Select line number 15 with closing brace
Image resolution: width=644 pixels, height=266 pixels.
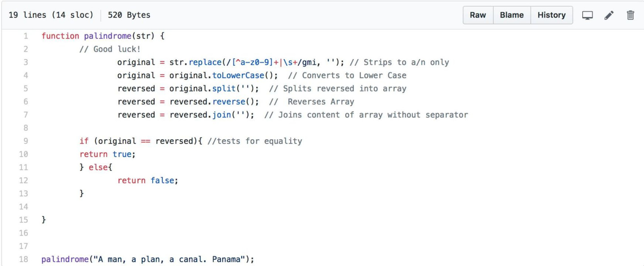[24, 220]
